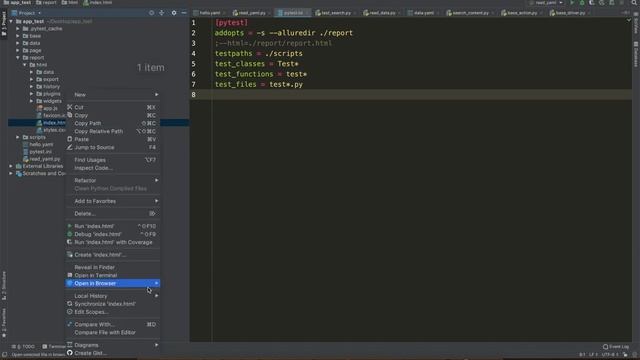Switch to the hello.yaml editor tab
Screen dimensions: 640x360
pos(209,13)
